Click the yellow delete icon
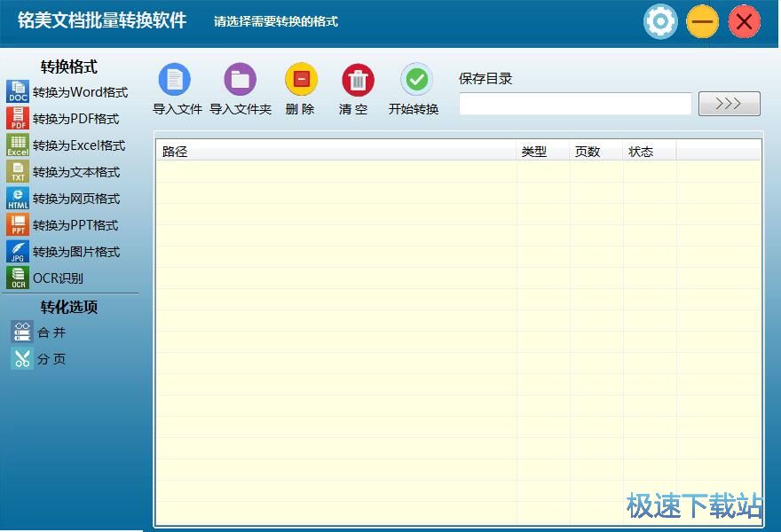The width and height of the screenshot is (781, 532). pyautogui.click(x=302, y=79)
